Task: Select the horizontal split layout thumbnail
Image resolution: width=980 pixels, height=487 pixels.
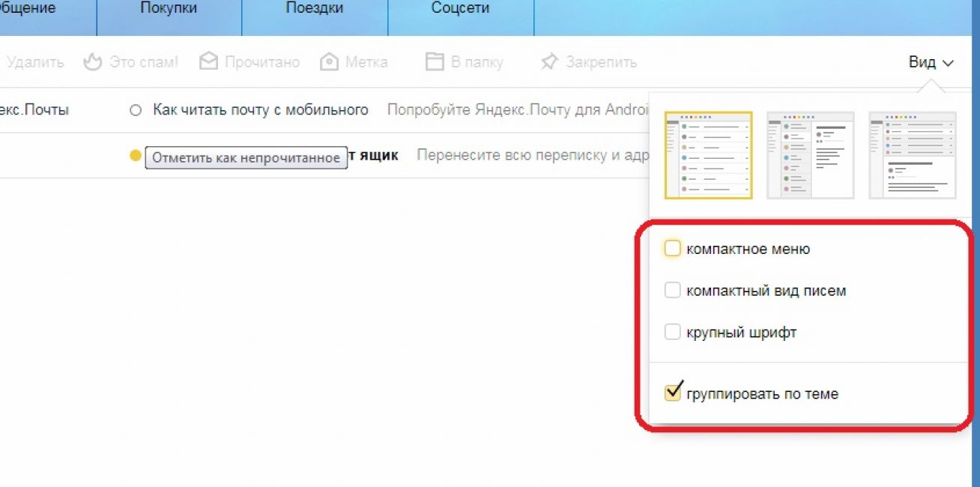Action: point(913,155)
